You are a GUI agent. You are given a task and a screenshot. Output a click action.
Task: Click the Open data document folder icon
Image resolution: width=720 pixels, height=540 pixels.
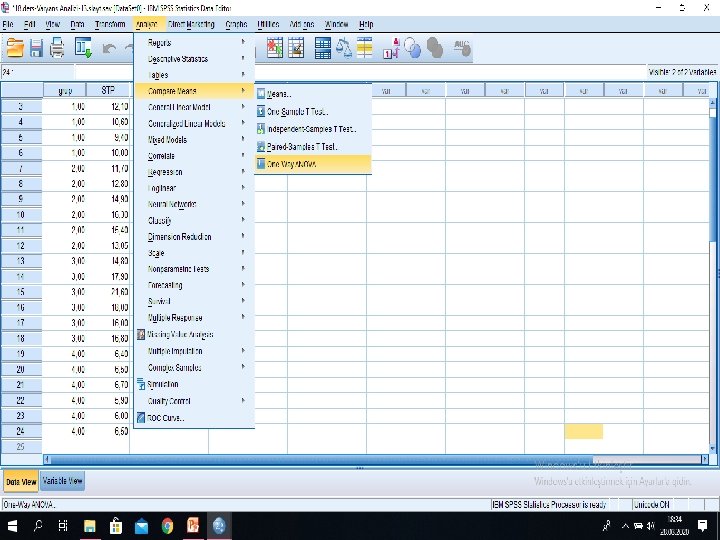point(15,48)
